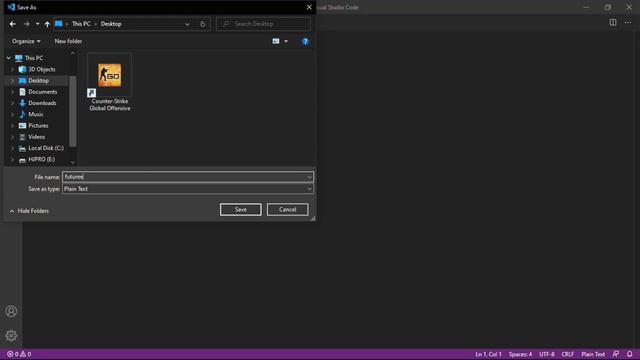Open the help icon in dialog
The width and height of the screenshot is (640, 360).
coord(305,41)
